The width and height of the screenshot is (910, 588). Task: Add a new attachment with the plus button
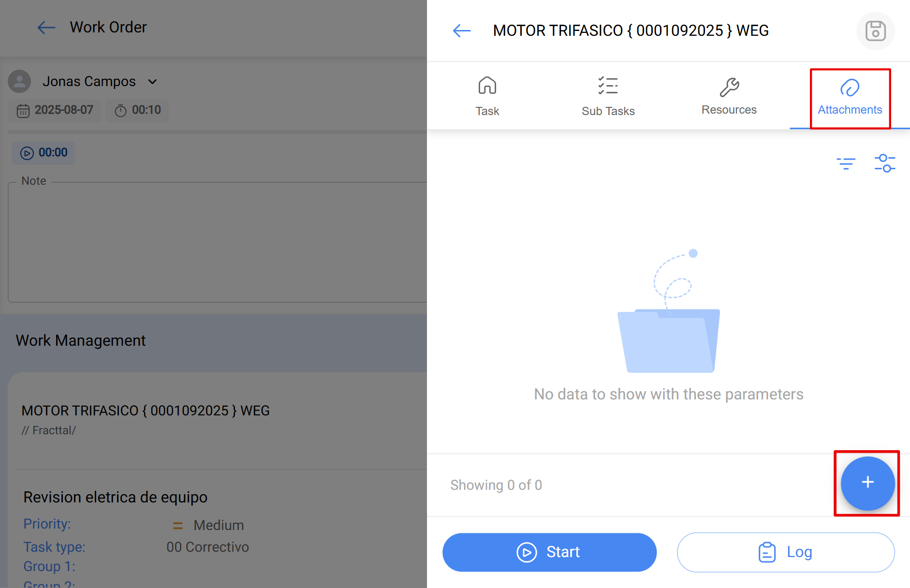click(867, 483)
